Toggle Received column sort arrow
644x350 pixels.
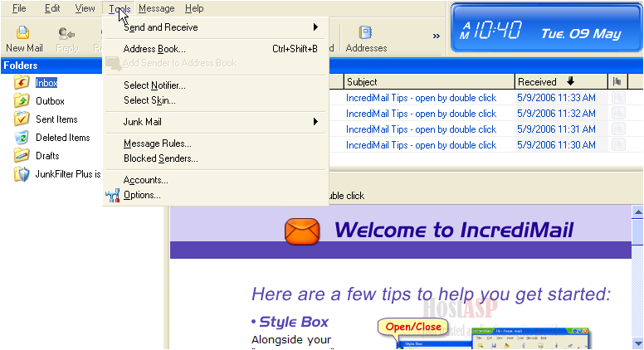(x=570, y=81)
